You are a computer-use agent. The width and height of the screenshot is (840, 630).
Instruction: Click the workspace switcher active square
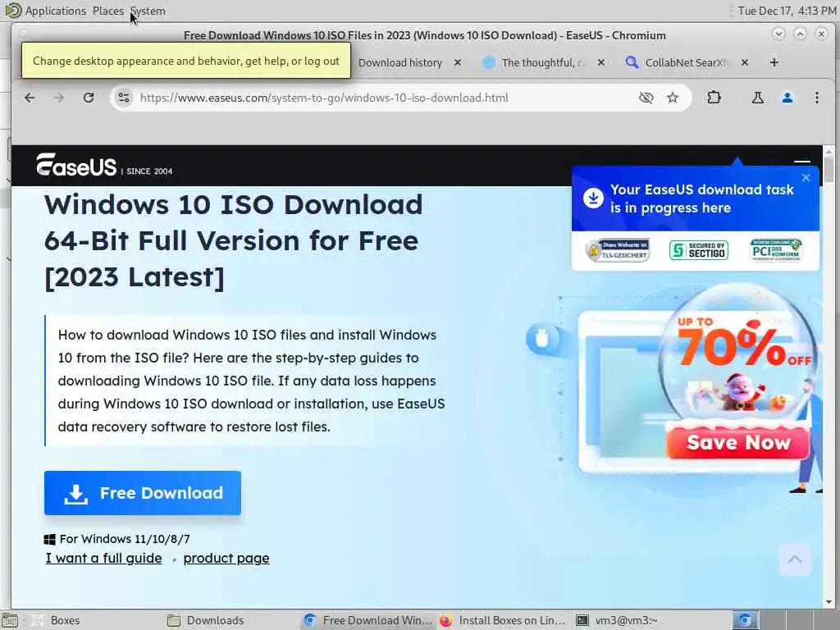coord(745,620)
